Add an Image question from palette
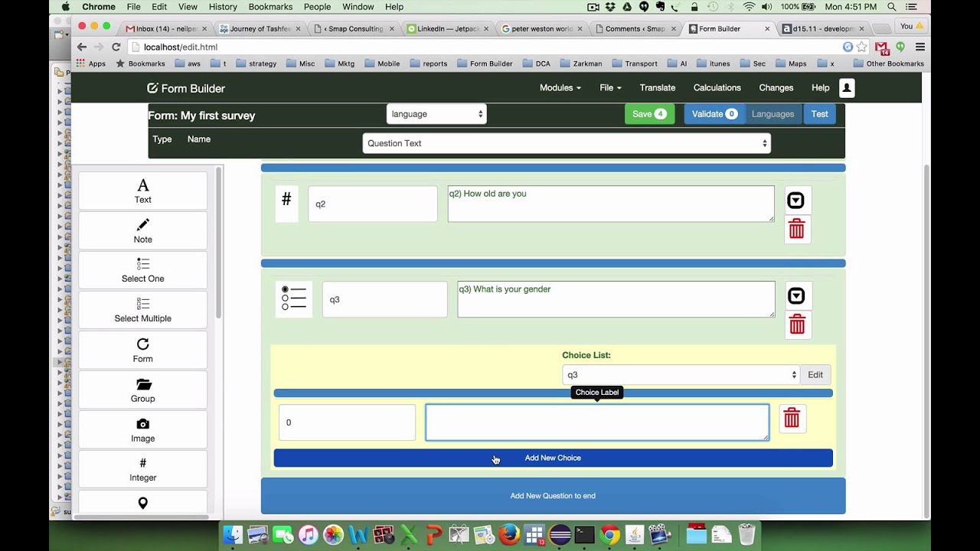The image size is (980, 551). point(142,429)
